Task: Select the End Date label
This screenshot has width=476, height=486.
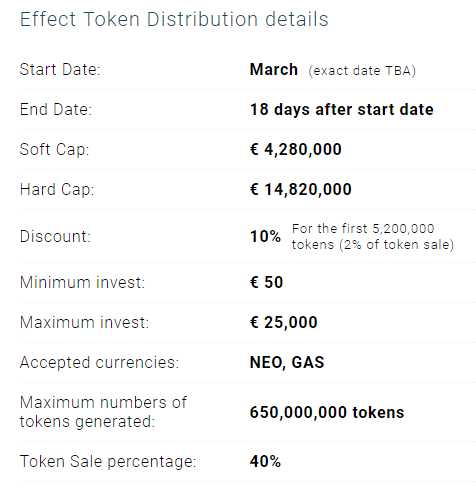Action: 56,110
